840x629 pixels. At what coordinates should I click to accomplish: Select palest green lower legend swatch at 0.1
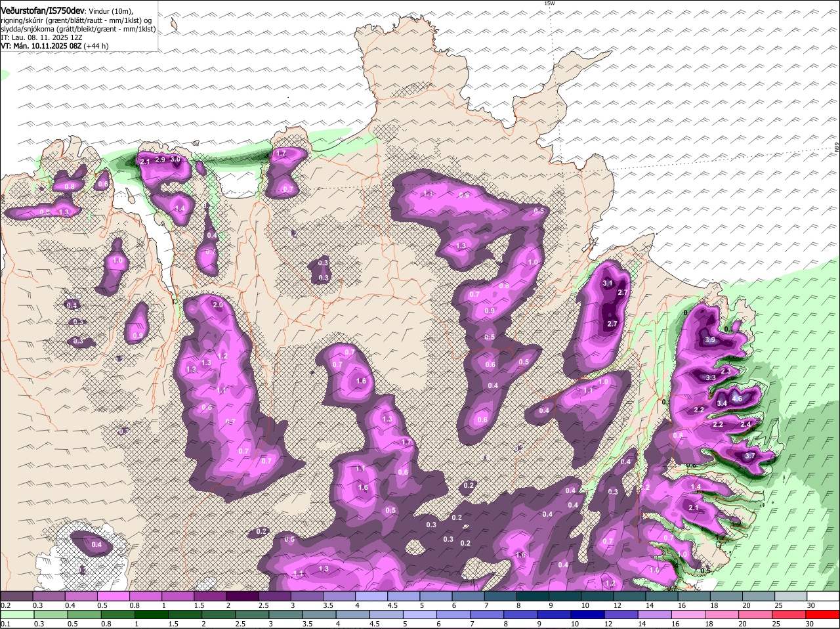[16, 615]
